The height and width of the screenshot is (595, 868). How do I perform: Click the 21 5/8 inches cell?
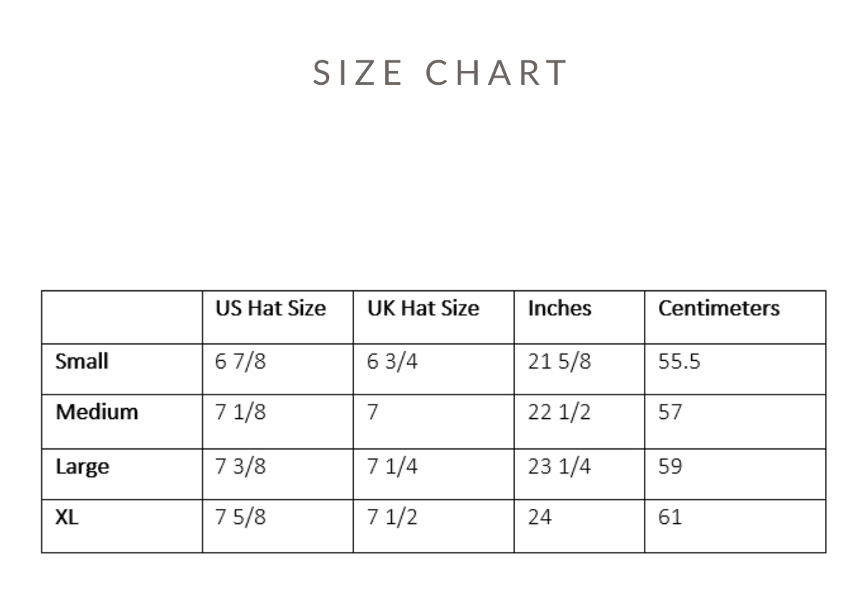pyautogui.click(x=559, y=361)
